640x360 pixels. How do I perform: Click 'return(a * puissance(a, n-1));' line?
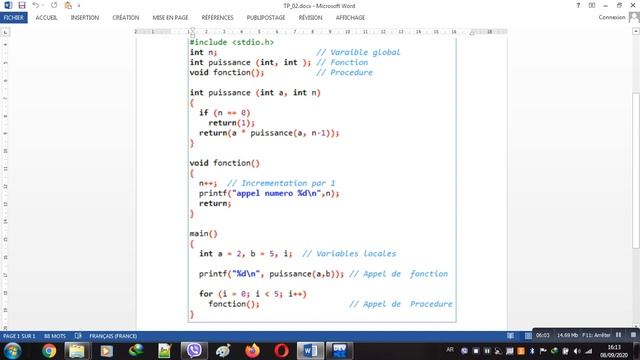coord(269,133)
